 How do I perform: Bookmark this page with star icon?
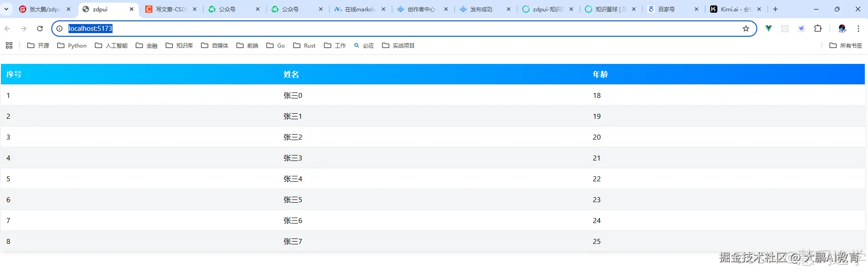point(746,29)
